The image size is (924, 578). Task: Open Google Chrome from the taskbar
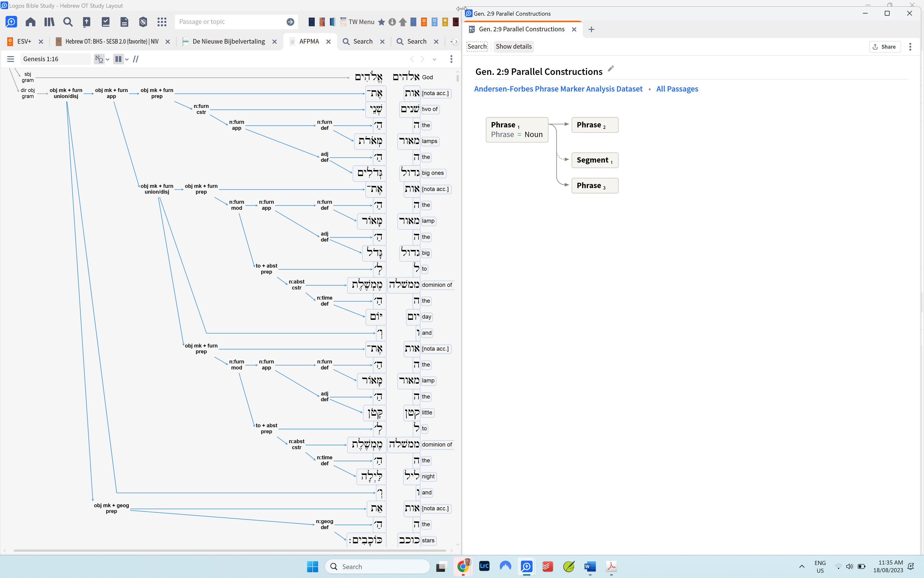tap(463, 566)
